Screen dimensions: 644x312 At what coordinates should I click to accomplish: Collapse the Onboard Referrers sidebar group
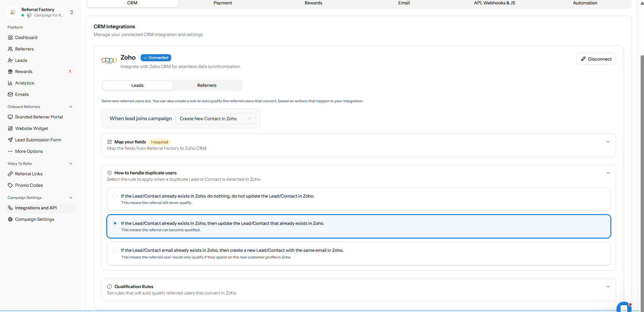(71, 107)
